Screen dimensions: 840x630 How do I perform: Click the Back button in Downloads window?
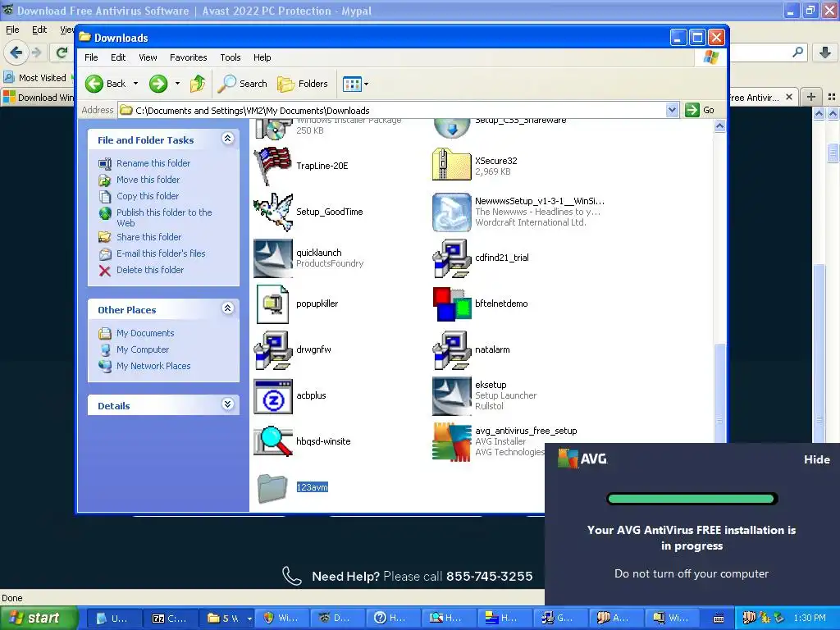pos(106,84)
